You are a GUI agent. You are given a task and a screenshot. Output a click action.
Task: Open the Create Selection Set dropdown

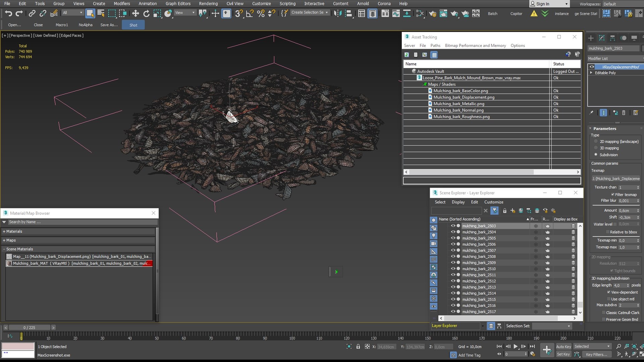(310, 12)
